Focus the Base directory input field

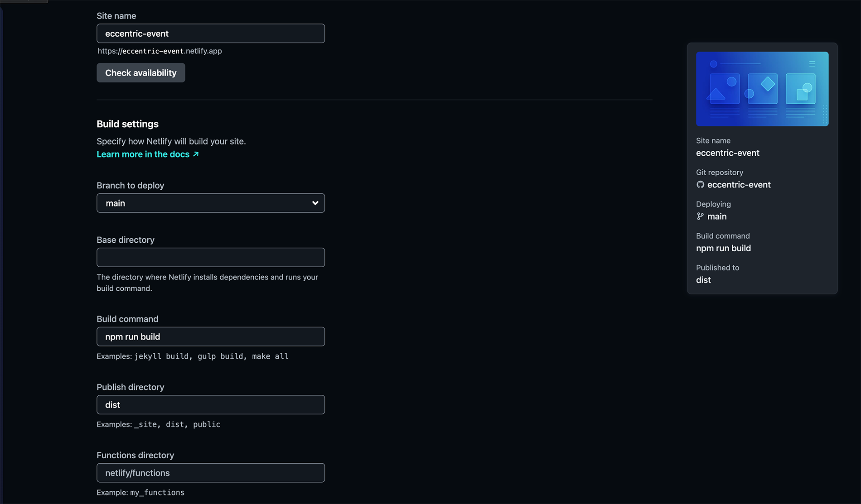(x=210, y=257)
